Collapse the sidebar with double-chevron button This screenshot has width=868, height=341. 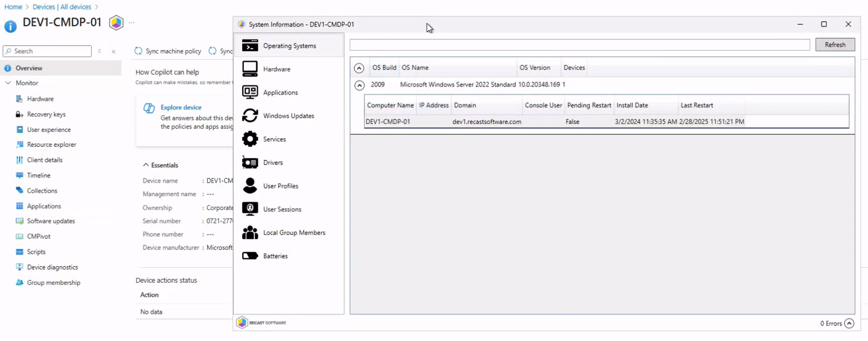(x=114, y=51)
